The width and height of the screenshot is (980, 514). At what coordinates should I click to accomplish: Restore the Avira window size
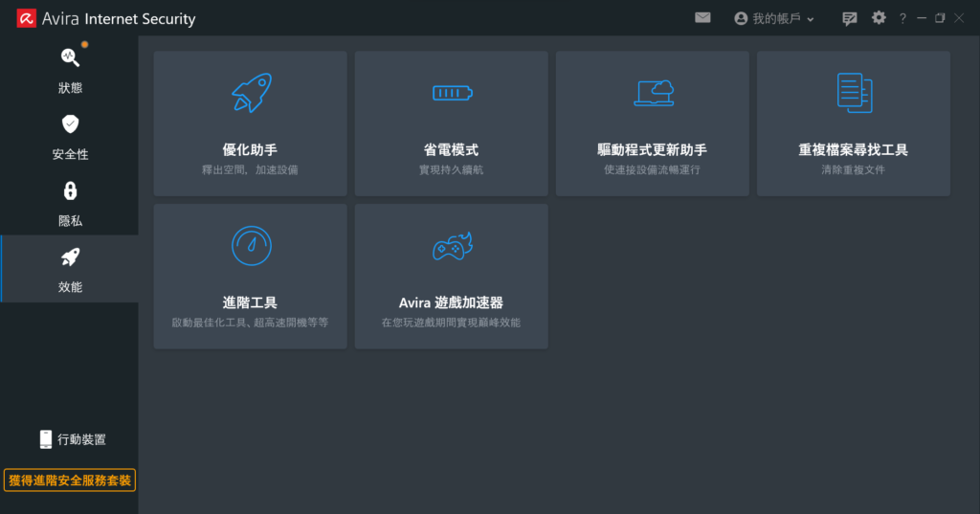pyautogui.click(x=940, y=18)
